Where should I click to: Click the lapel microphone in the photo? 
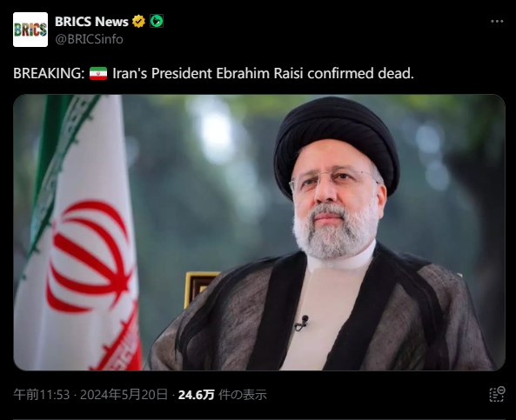coord(302,323)
